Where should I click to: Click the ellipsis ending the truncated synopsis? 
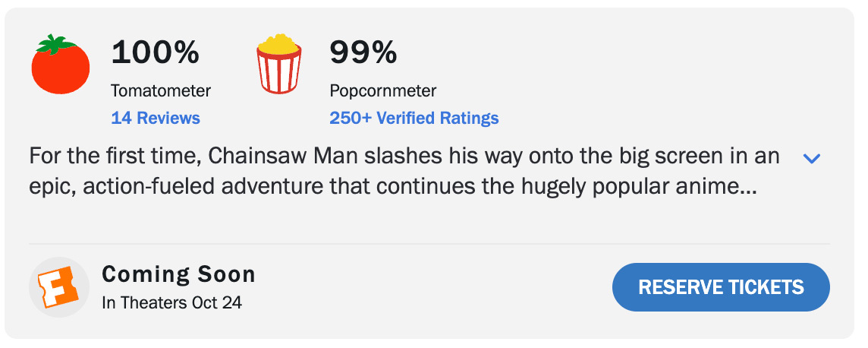click(x=748, y=188)
